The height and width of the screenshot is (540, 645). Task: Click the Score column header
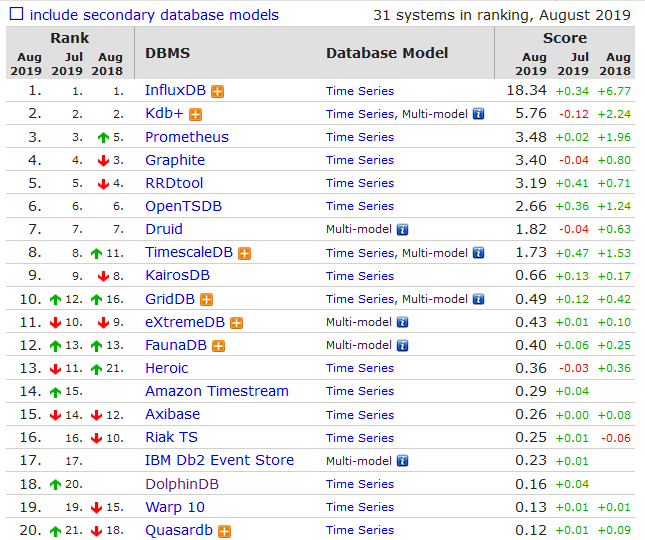coord(565,38)
